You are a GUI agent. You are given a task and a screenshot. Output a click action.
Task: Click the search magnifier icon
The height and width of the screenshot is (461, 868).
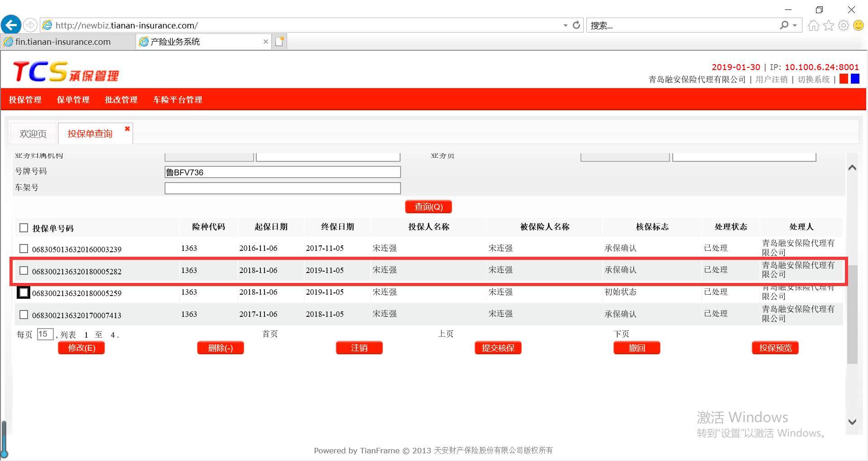[x=784, y=26]
